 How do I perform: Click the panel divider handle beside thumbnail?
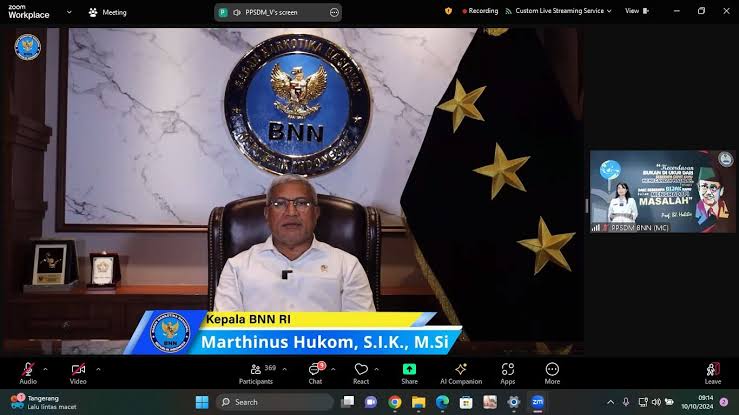(587, 206)
